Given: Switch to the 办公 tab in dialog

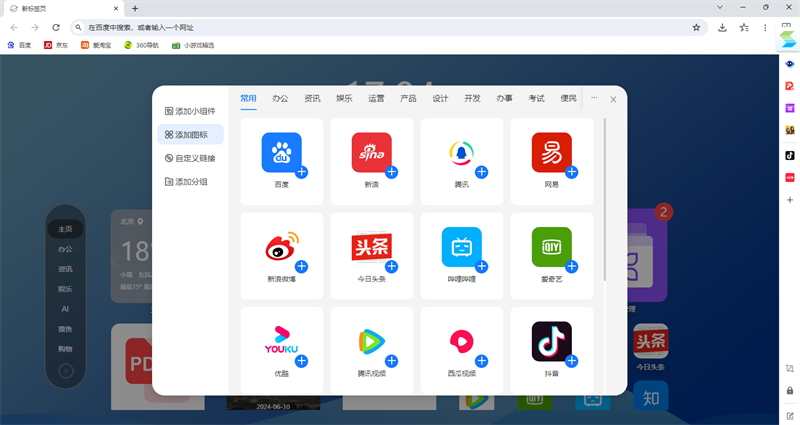Looking at the screenshot, I should 280,98.
